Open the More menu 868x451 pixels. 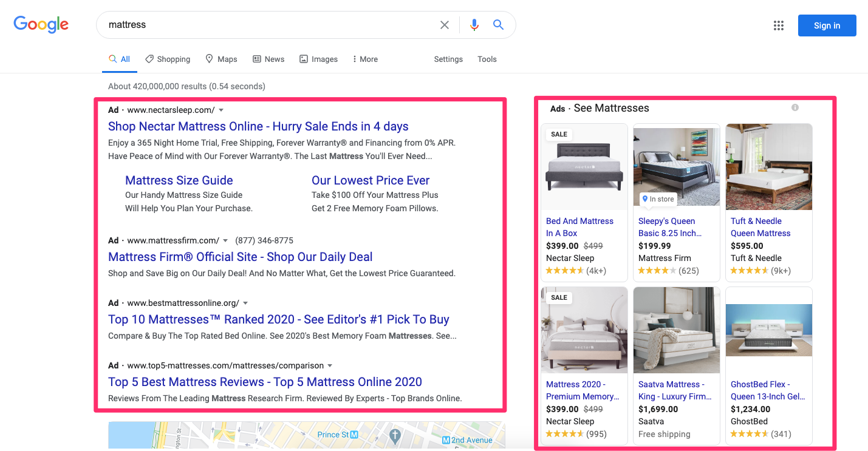[x=365, y=59]
